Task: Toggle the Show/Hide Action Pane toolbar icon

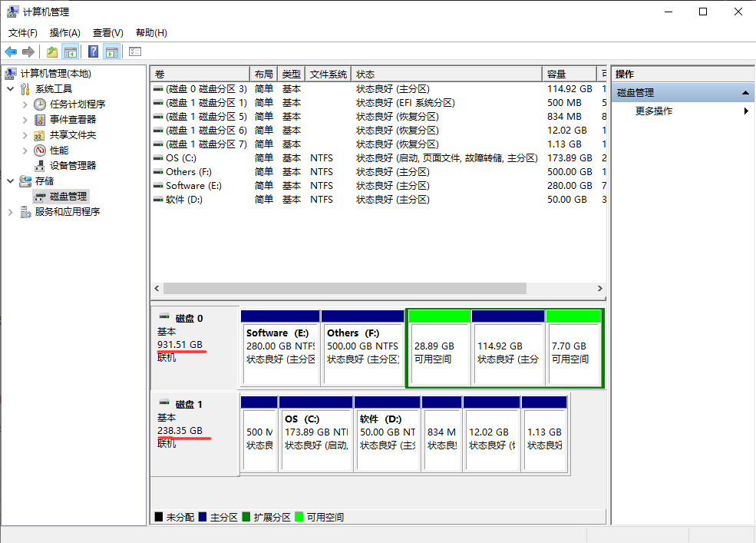Action: 112,51
